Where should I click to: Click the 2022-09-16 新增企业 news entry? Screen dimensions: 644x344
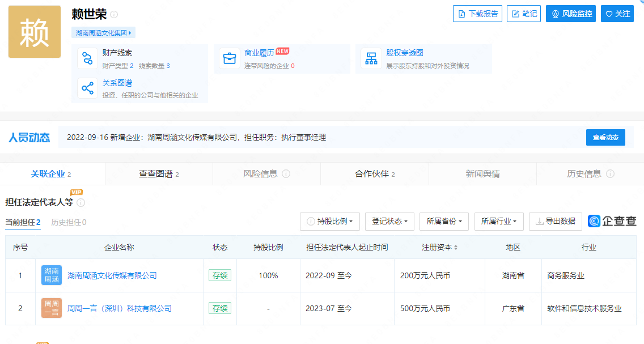pyautogui.click(x=196, y=138)
